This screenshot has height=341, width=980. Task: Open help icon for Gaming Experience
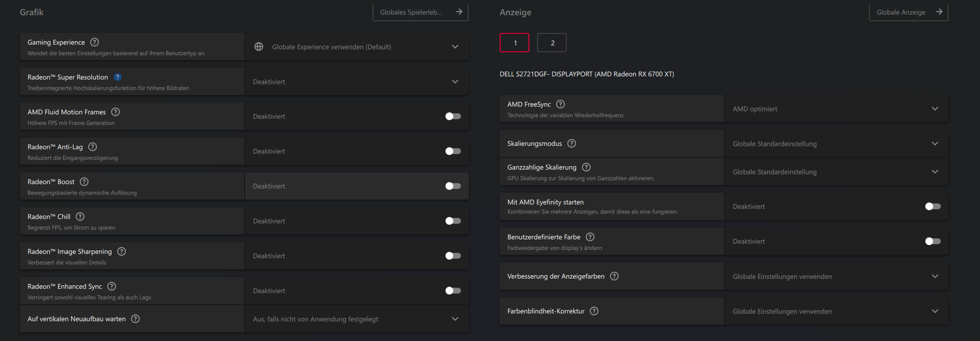point(95,42)
